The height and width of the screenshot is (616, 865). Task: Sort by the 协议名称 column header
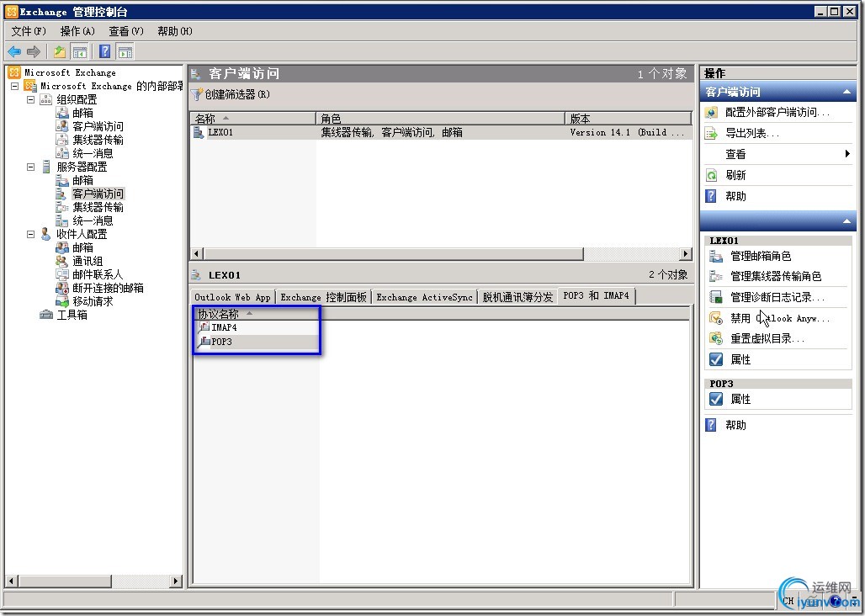pos(257,314)
